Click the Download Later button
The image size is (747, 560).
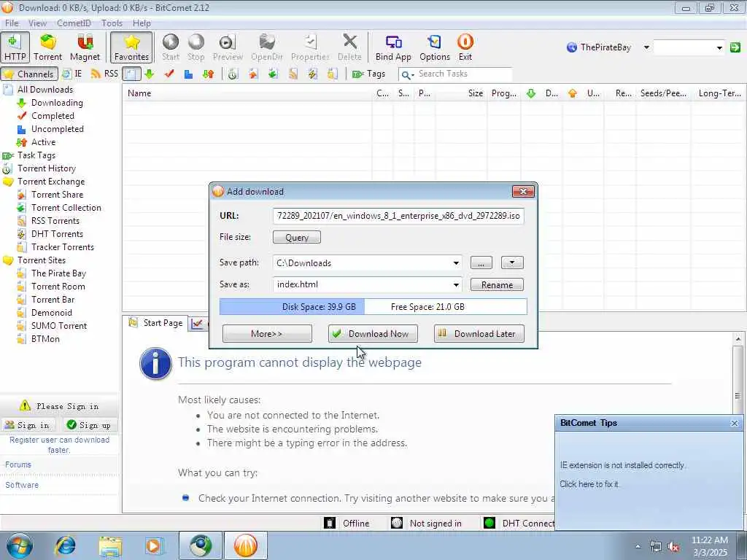(479, 334)
